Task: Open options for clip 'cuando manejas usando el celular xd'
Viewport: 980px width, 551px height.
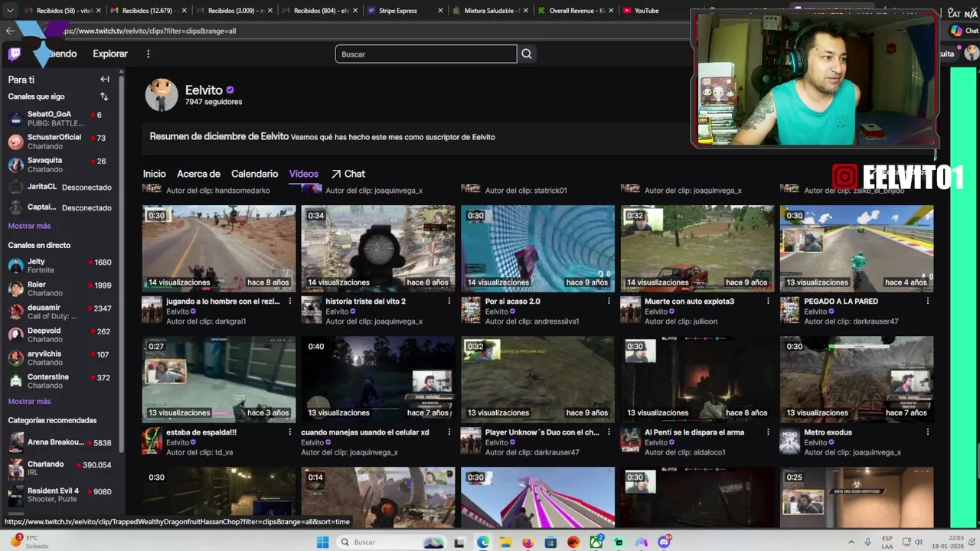Action: pos(449,432)
